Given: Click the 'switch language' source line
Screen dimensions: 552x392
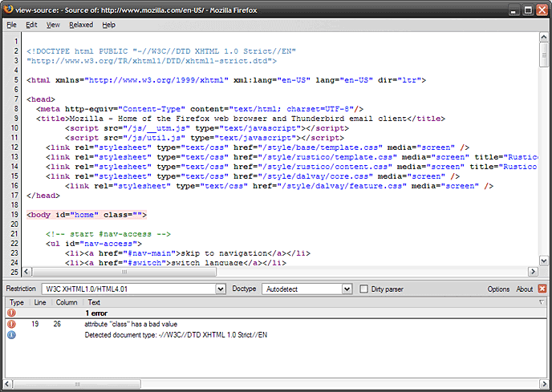Looking at the screenshot, I should tap(176, 263).
